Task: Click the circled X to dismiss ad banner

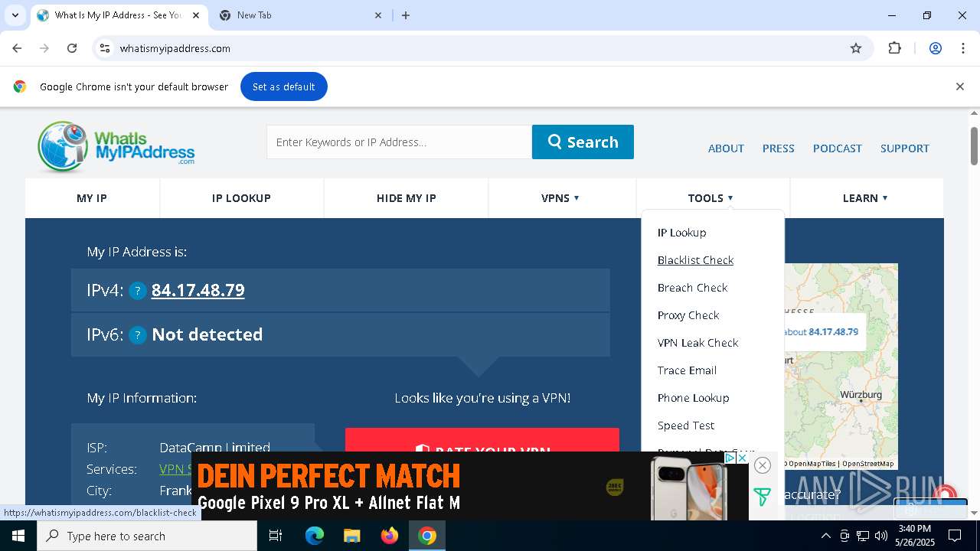Action: pyautogui.click(x=762, y=465)
